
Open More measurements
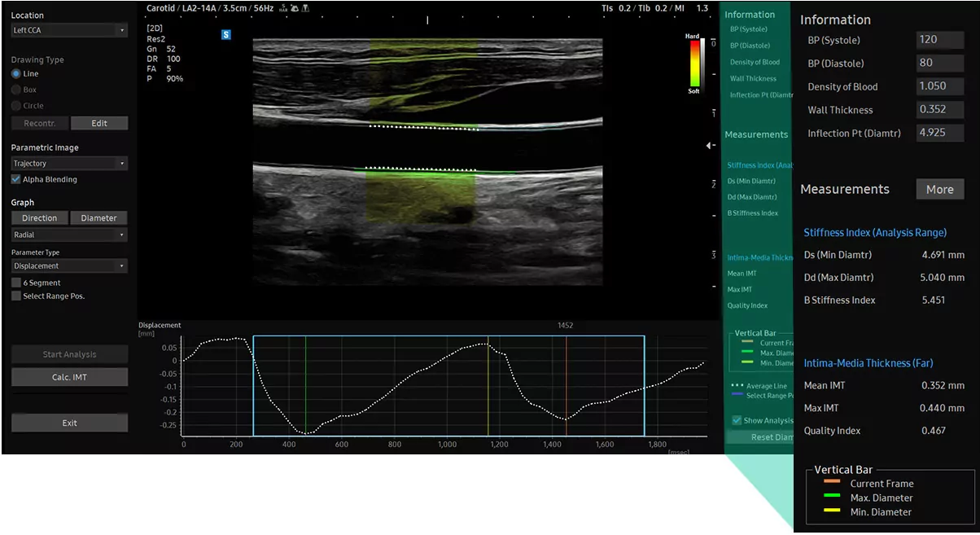(x=939, y=190)
